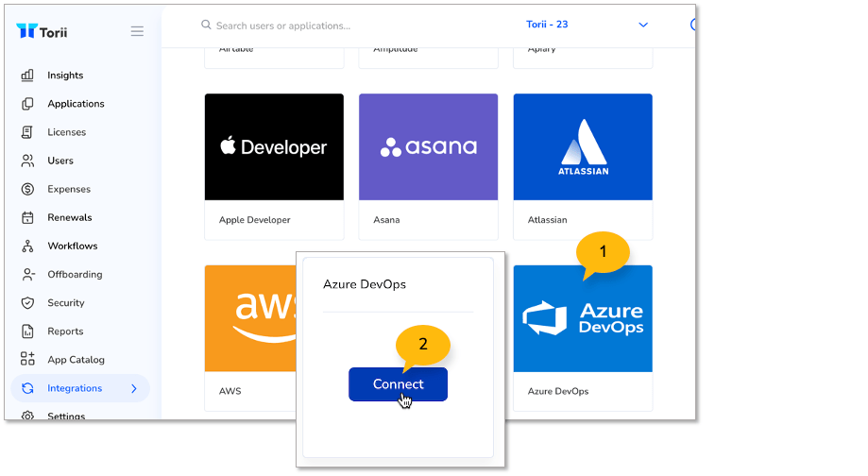Click the Renewals calendar icon

pyautogui.click(x=27, y=217)
